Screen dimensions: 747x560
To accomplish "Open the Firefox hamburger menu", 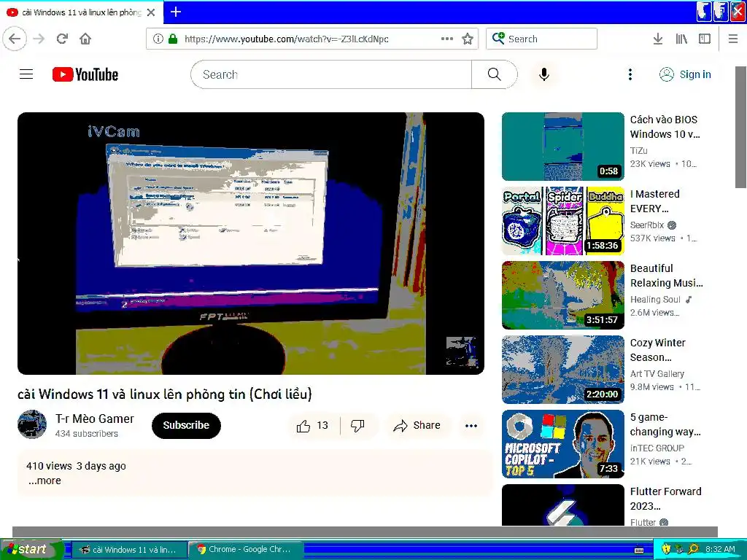I will coord(733,39).
